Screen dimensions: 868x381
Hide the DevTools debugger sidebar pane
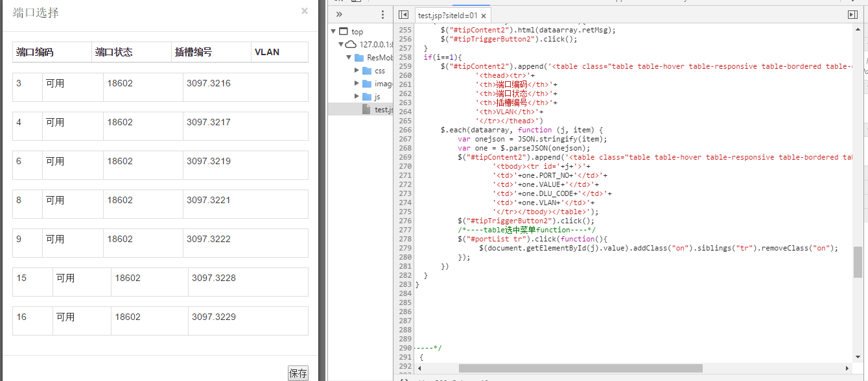pos(852,14)
